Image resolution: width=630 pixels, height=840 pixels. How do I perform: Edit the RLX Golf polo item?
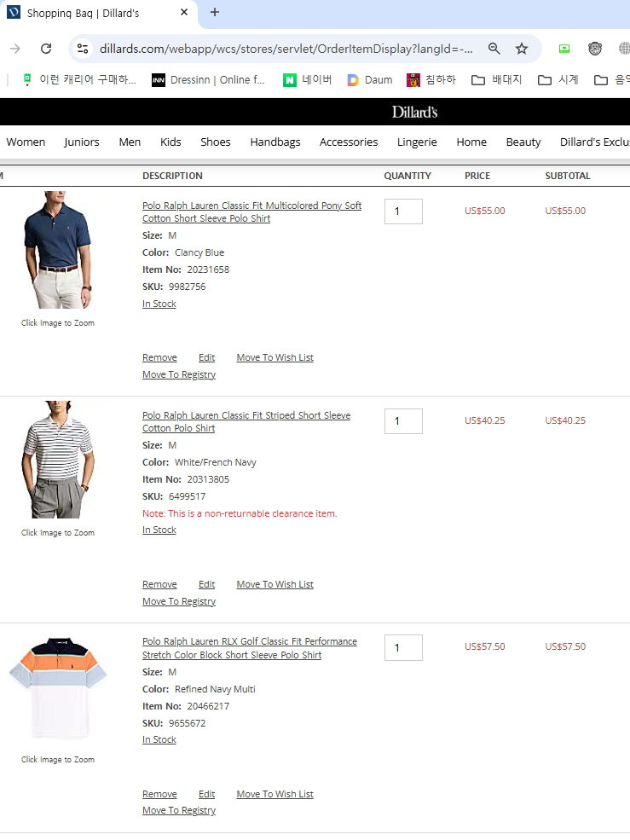click(207, 794)
